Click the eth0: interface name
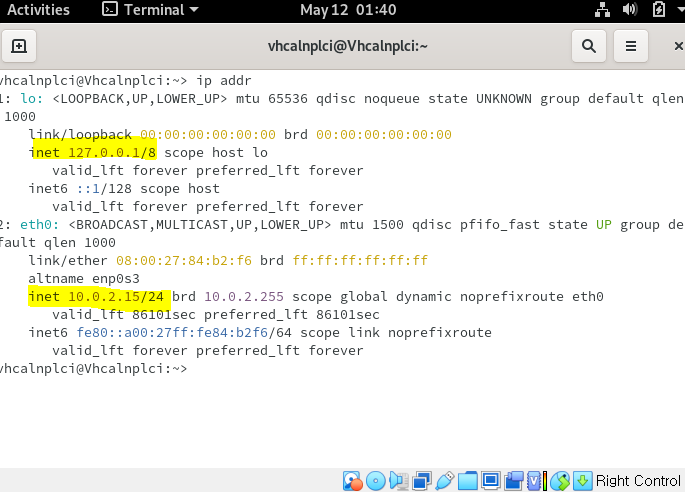Viewport: 685px width, 492px height. (x=39, y=225)
